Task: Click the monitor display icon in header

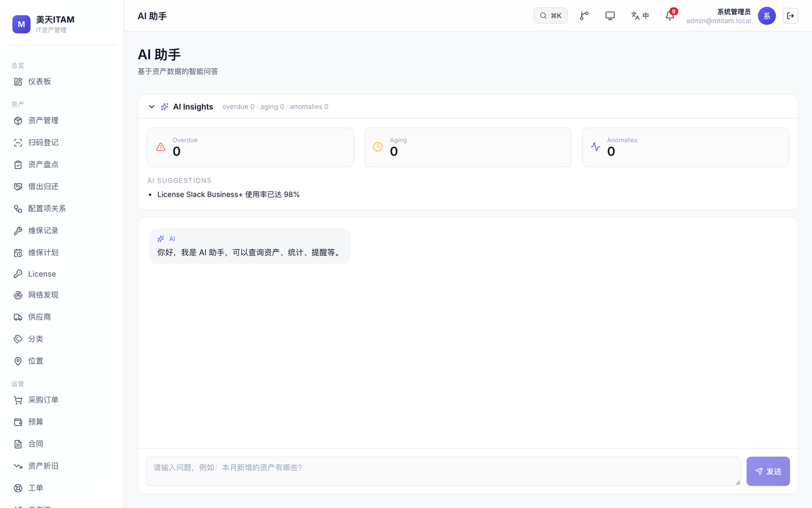Action: (610, 16)
